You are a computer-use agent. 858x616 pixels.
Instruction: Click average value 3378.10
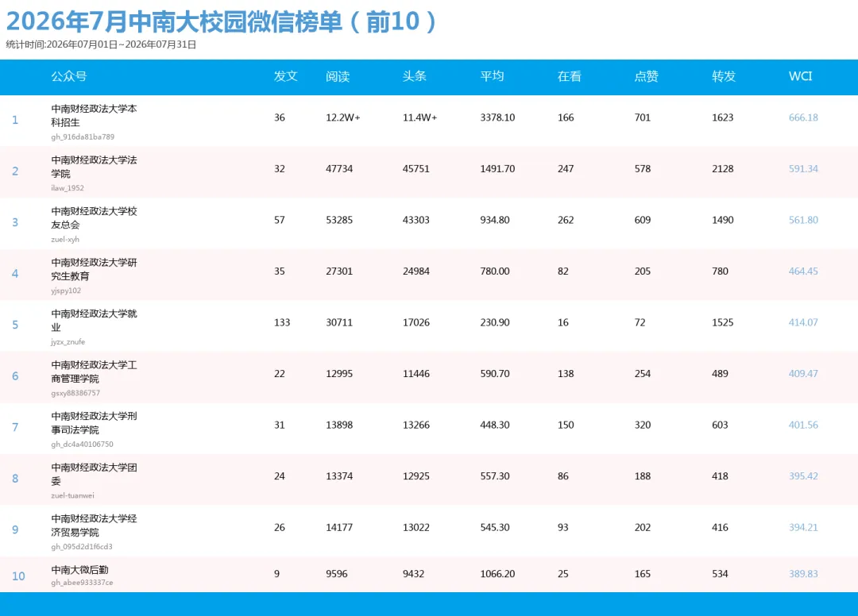click(497, 117)
